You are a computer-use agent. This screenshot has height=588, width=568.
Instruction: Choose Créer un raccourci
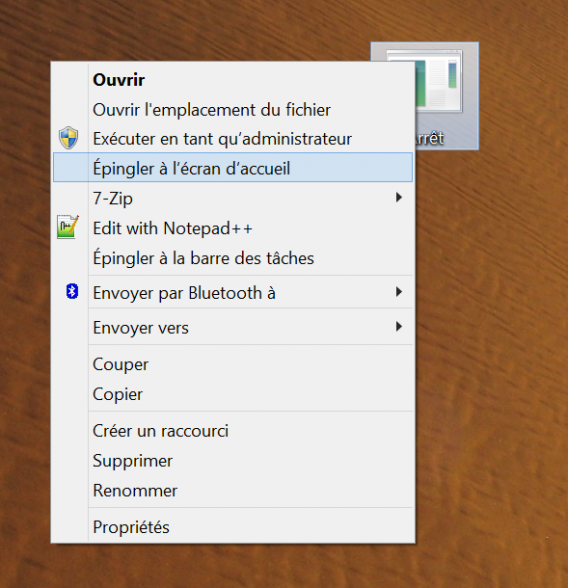pos(232,431)
